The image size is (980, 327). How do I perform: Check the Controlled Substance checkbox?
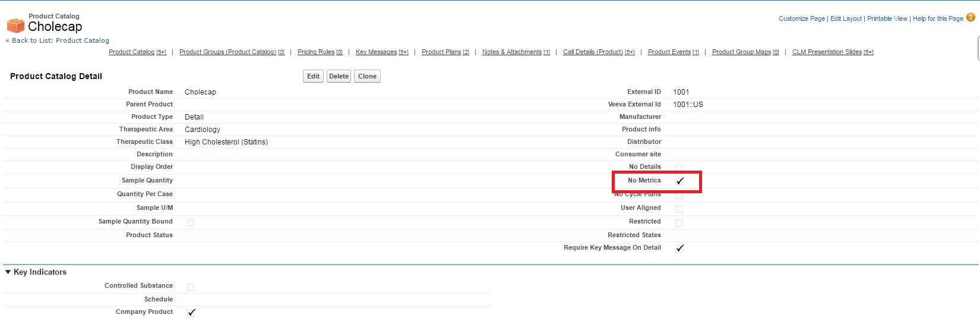click(191, 287)
